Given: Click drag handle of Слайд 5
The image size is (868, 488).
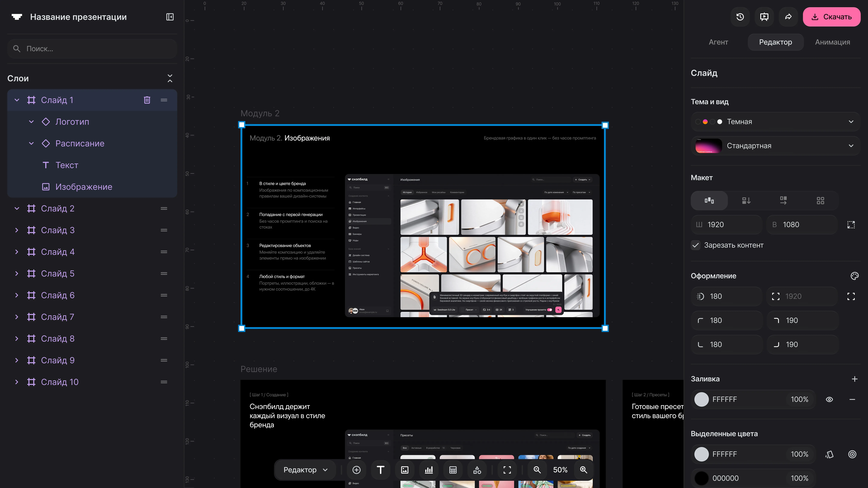Looking at the screenshot, I should point(164,274).
